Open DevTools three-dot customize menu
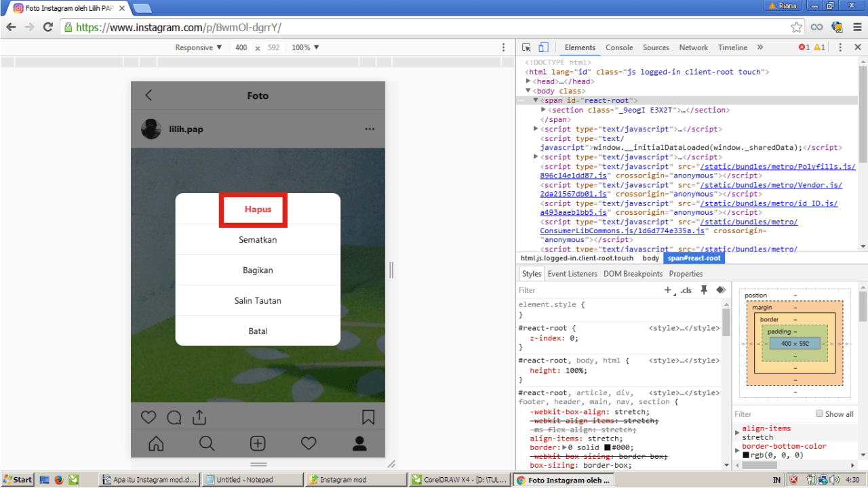Image resolution: width=868 pixels, height=488 pixels. pyautogui.click(x=840, y=47)
